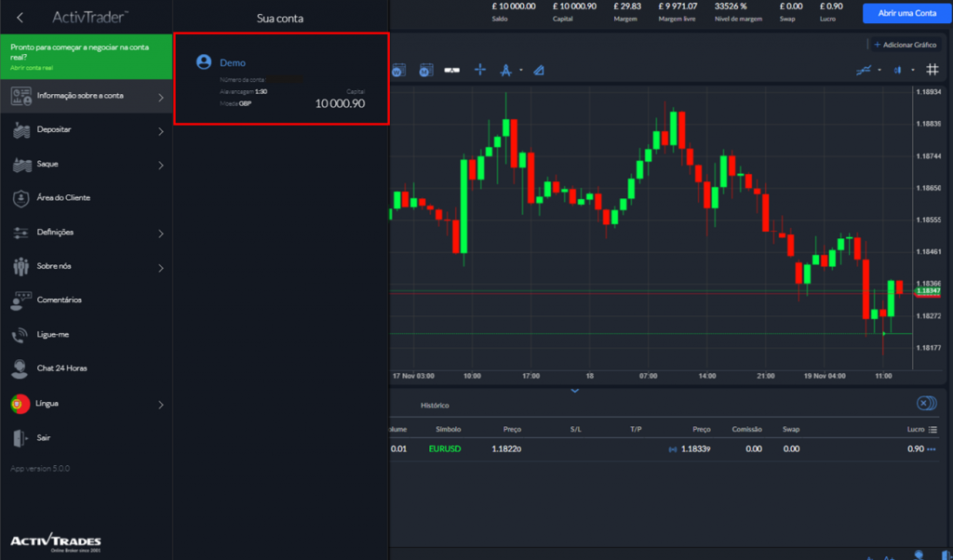Click the Lucro column header

point(916,430)
